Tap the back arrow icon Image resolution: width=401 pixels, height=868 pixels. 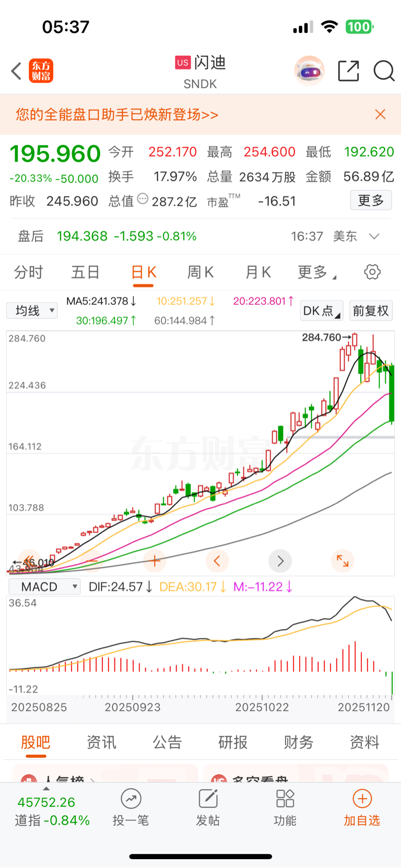(16, 71)
